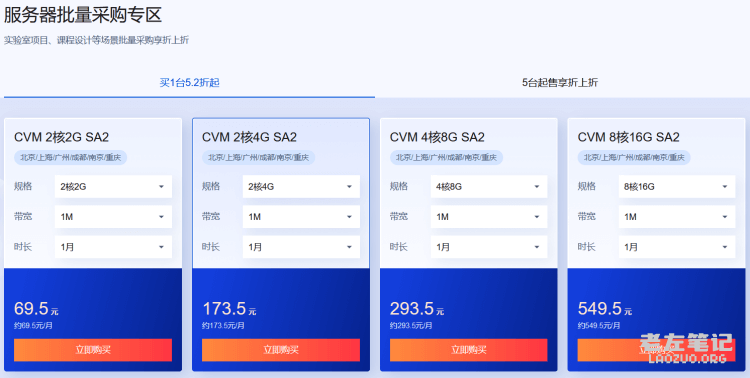Open spec dropdown showing 8核16G
Image resolution: width=750 pixels, height=378 pixels.
click(677, 187)
